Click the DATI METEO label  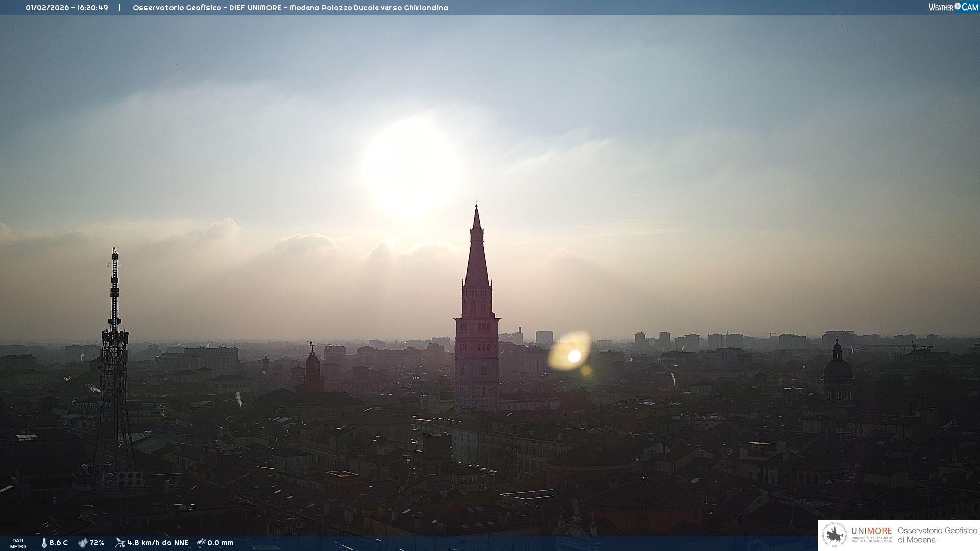(x=18, y=543)
